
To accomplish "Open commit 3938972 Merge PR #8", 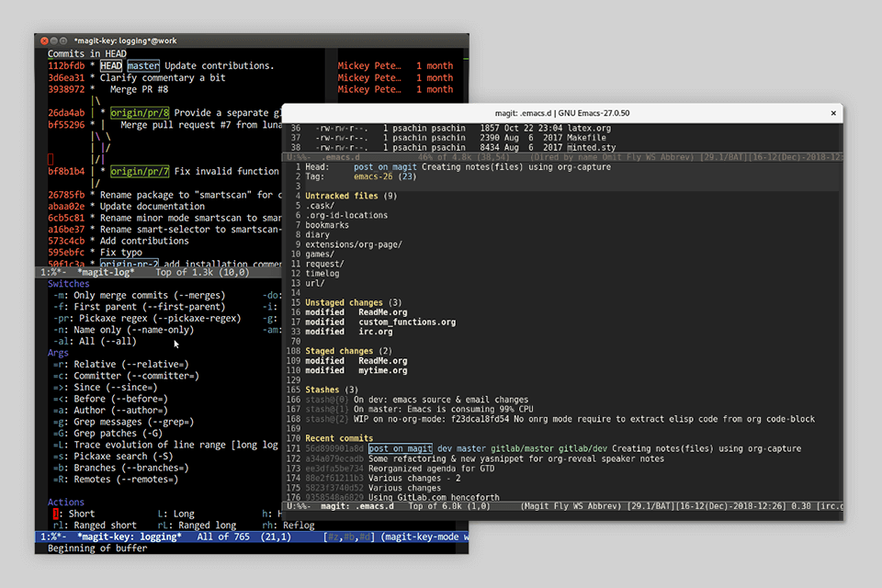I will 108,89.
